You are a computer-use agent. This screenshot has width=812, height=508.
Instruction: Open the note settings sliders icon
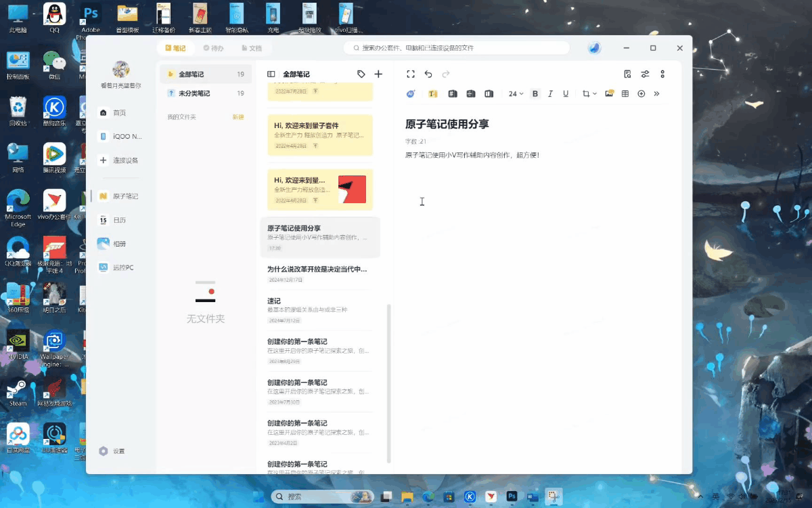645,74
